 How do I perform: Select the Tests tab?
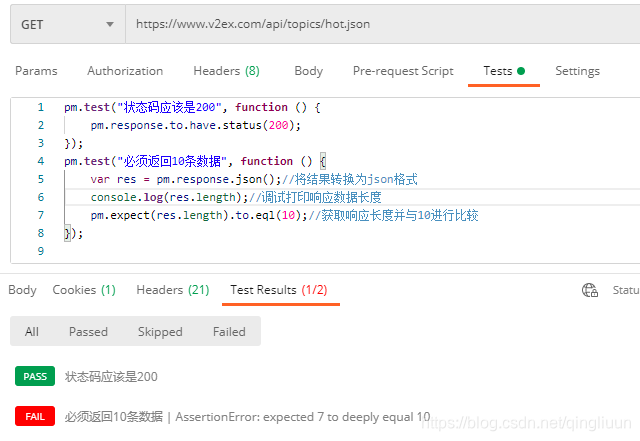(504, 71)
